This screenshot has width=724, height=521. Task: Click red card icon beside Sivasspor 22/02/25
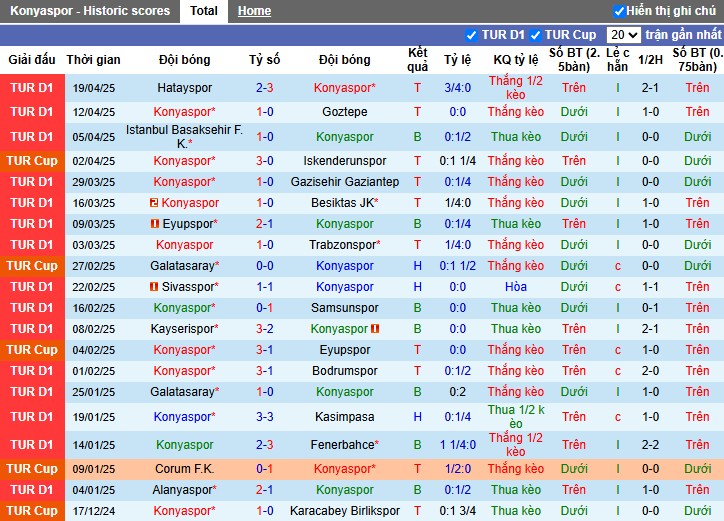pos(154,287)
